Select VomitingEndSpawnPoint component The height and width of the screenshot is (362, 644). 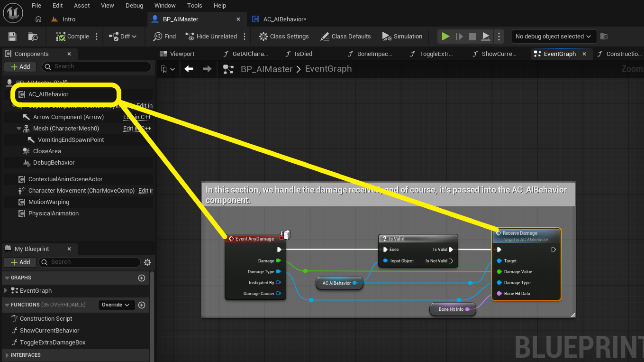tap(71, 140)
